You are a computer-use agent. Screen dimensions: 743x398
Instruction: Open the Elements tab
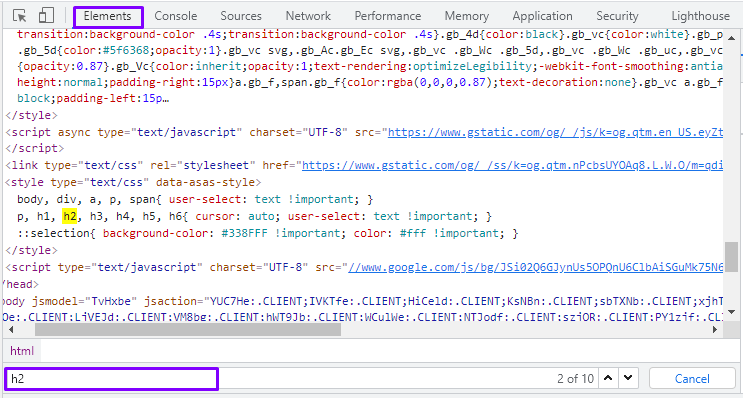[108, 16]
